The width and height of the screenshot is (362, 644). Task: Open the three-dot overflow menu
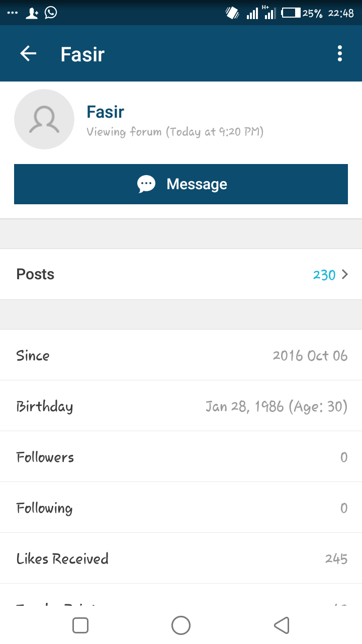[340, 53]
